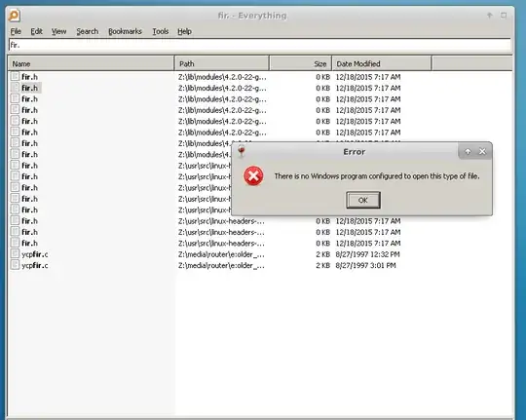This screenshot has width=526, height=420.
Task: Click the Everything magnifier app icon
Action: 14,16
